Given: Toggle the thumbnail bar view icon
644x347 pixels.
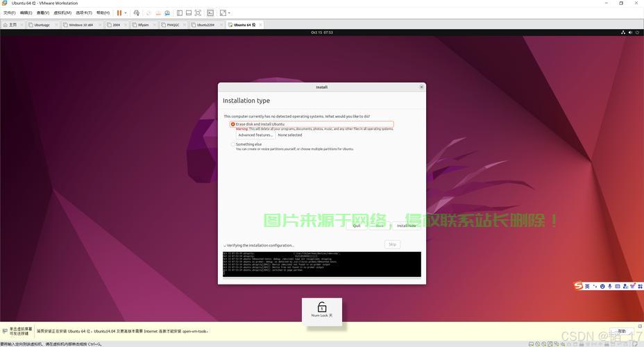Looking at the screenshot, I should click(x=189, y=13).
